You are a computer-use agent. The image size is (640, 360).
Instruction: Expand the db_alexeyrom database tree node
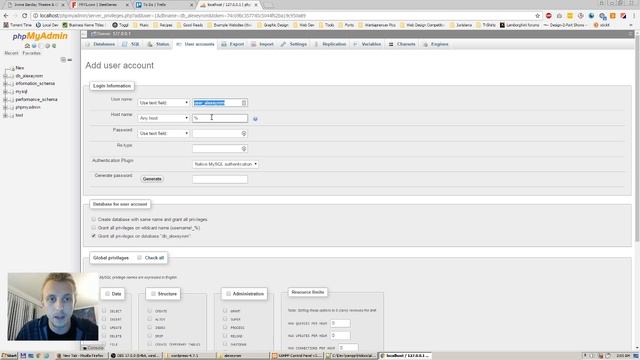pos(5,76)
